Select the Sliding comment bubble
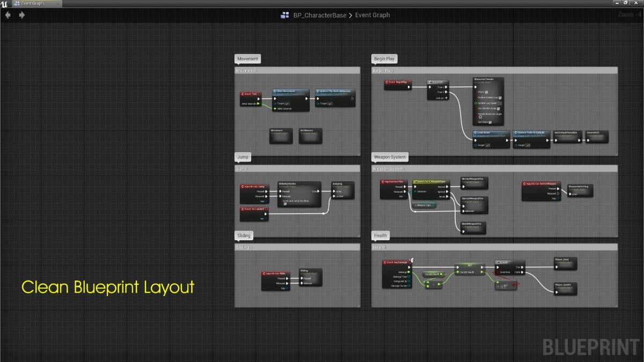 point(244,235)
